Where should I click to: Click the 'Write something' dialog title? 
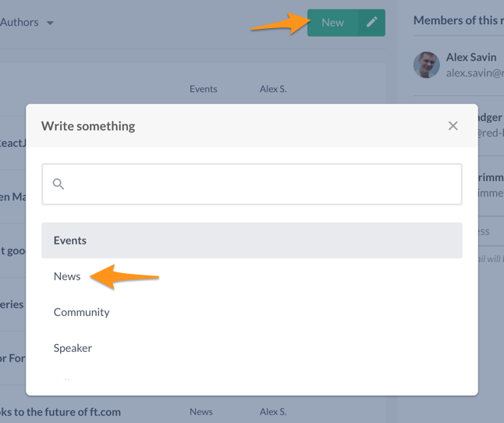(88, 126)
